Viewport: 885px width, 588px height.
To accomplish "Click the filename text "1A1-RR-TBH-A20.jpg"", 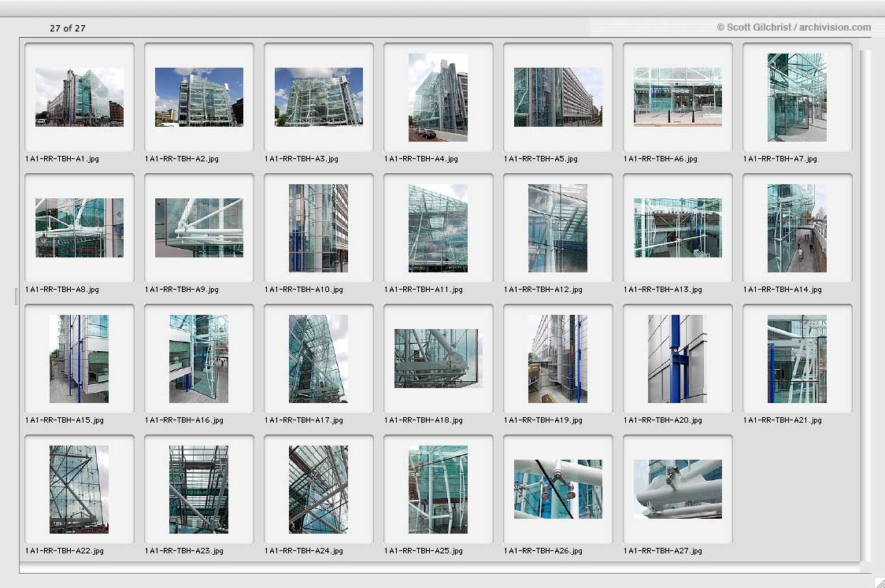I will pos(663,420).
